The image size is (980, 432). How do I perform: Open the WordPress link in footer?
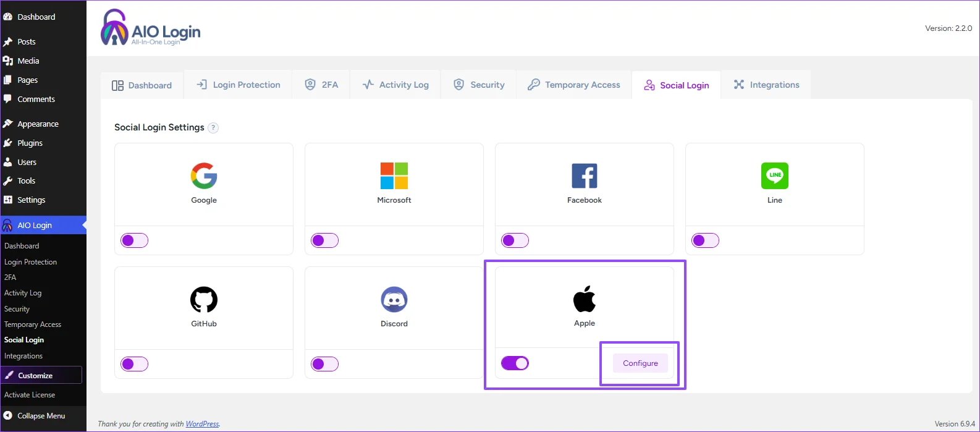click(x=202, y=424)
